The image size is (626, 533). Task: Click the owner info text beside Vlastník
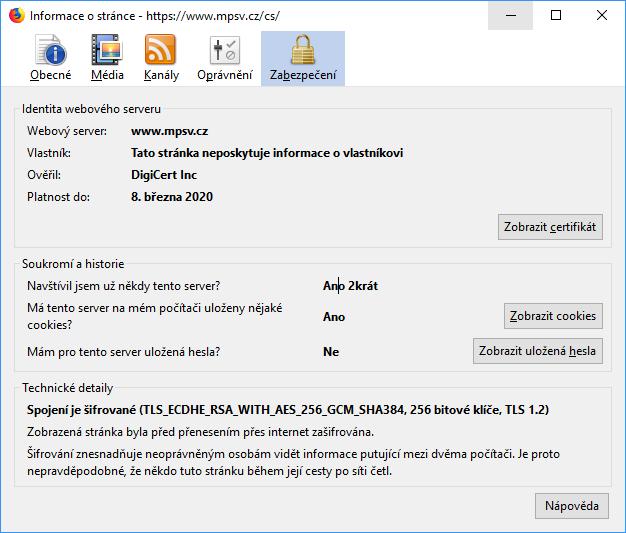pos(267,153)
